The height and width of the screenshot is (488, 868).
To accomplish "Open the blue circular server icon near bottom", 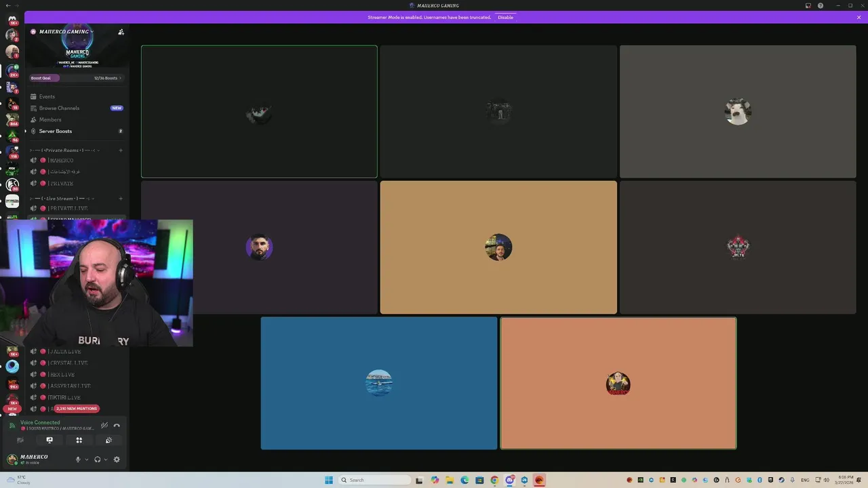I will (x=12, y=367).
